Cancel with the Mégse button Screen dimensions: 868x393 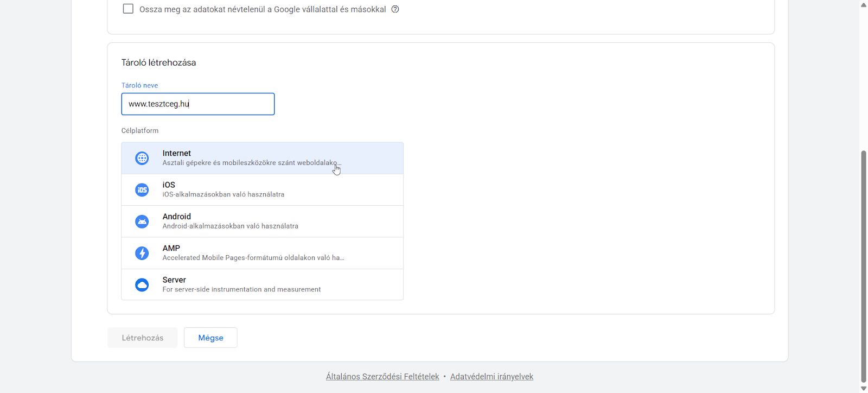210,338
